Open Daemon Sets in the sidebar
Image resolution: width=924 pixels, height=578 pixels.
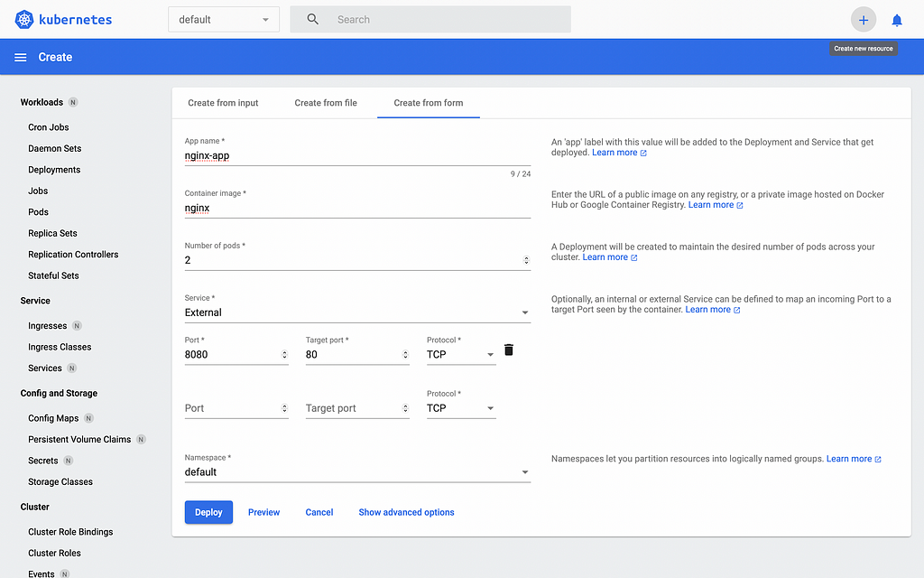coord(55,149)
